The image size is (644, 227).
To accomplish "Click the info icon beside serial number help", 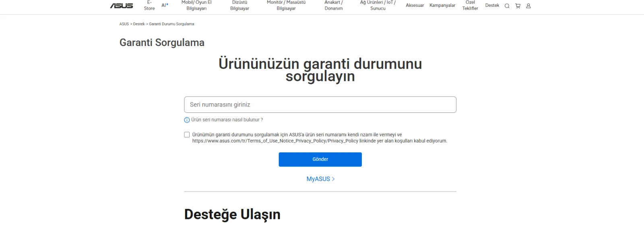I will click(187, 120).
